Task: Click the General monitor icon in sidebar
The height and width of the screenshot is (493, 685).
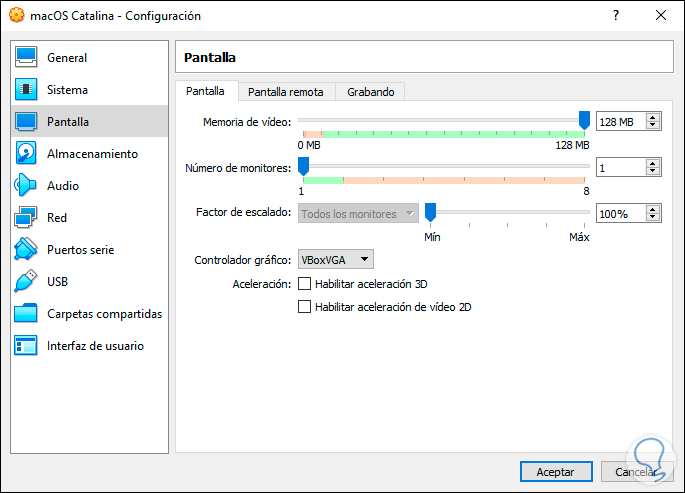Action: 26,57
